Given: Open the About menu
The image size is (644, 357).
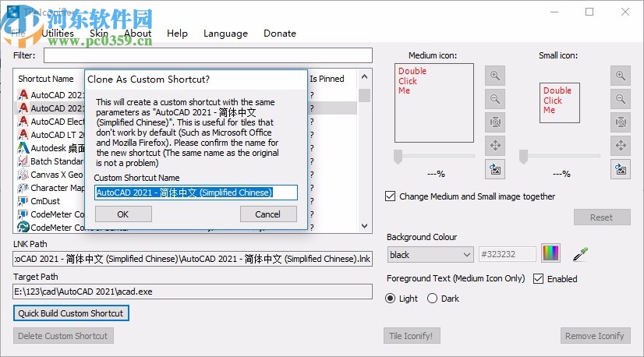Looking at the screenshot, I should tap(137, 34).
